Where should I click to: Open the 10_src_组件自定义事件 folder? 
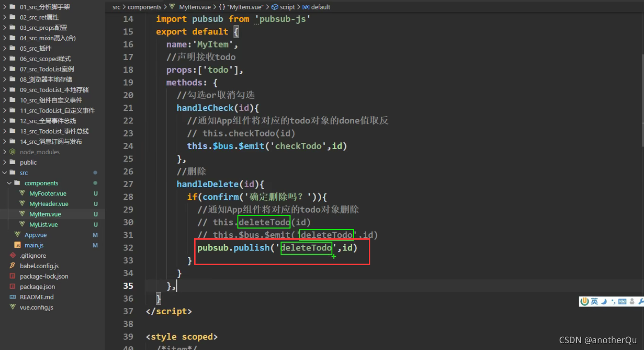(51, 100)
